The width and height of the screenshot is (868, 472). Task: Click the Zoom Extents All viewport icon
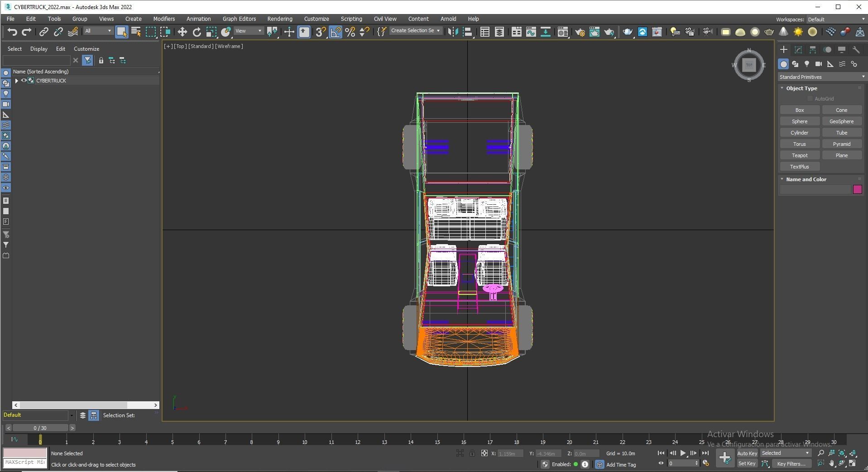click(x=853, y=453)
